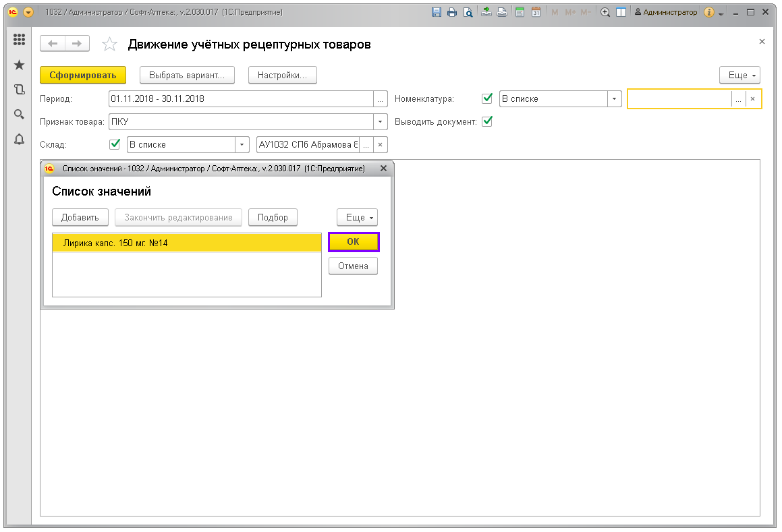This screenshot has height=532, width=782.
Task: Open History scroll icon in sidebar
Action: point(20,89)
